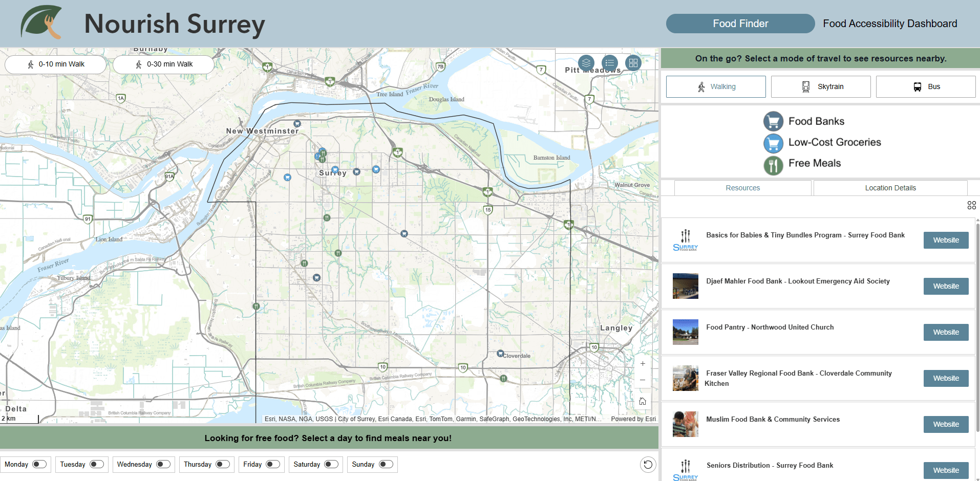Switch to the Location Details tab
Screen dimensions: 980x481
click(890, 188)
